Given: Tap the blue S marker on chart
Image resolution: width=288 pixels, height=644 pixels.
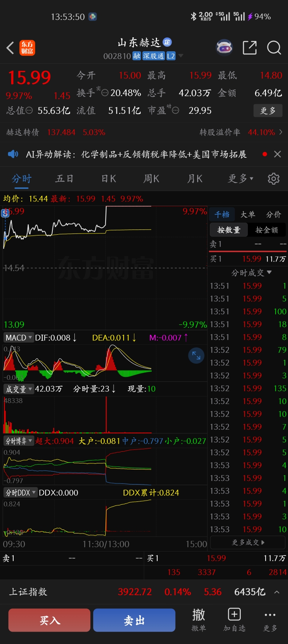Looking at the screenshot, I should [x=5, y=213].
